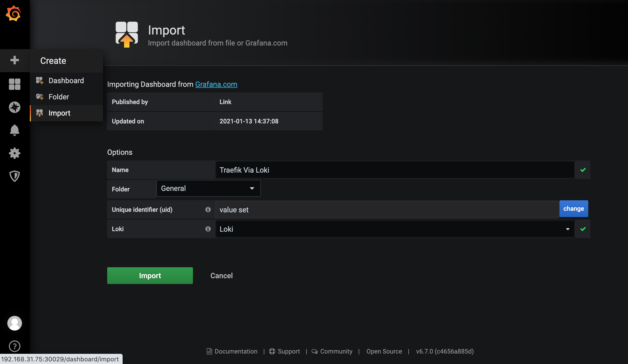
Task: Click the Name field with Traefik Via Loki
Action: (x=395, y=170)
